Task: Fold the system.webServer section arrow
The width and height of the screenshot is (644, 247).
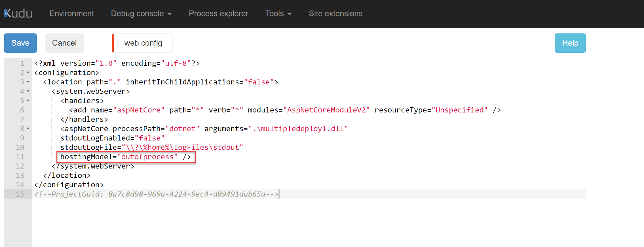Action: (x=28, y=91)
